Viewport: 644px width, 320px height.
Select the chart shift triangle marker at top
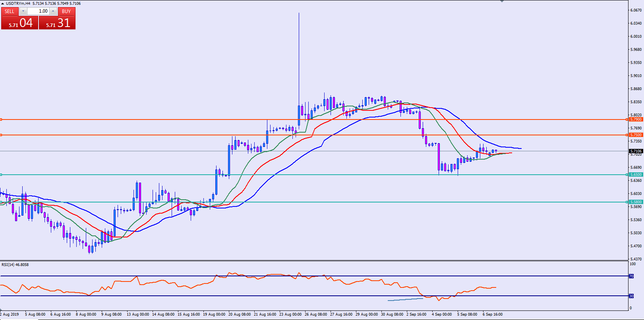[502, 2]
